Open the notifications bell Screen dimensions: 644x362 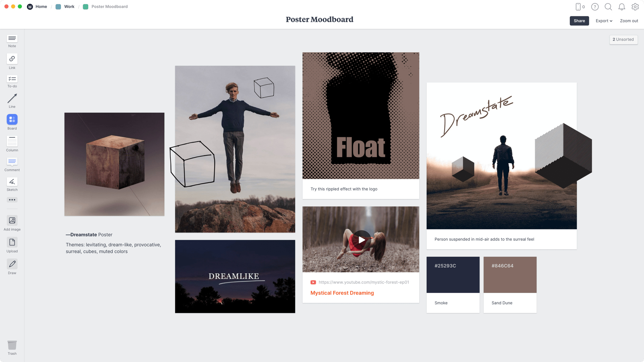pos(622,6)
